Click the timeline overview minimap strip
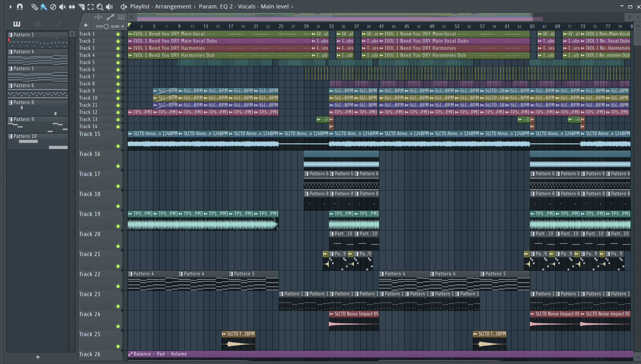This screenshot has width=641, height=364. coord(335,17)
